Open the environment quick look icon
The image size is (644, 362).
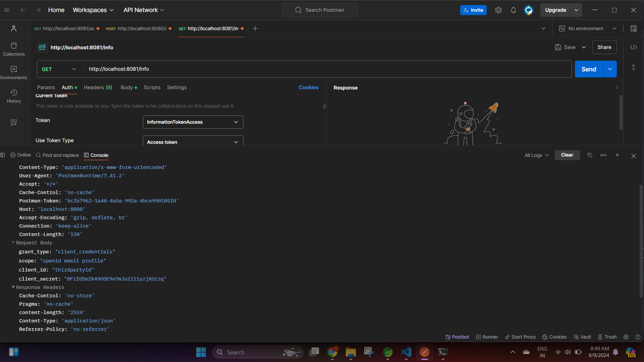[634, 28]
